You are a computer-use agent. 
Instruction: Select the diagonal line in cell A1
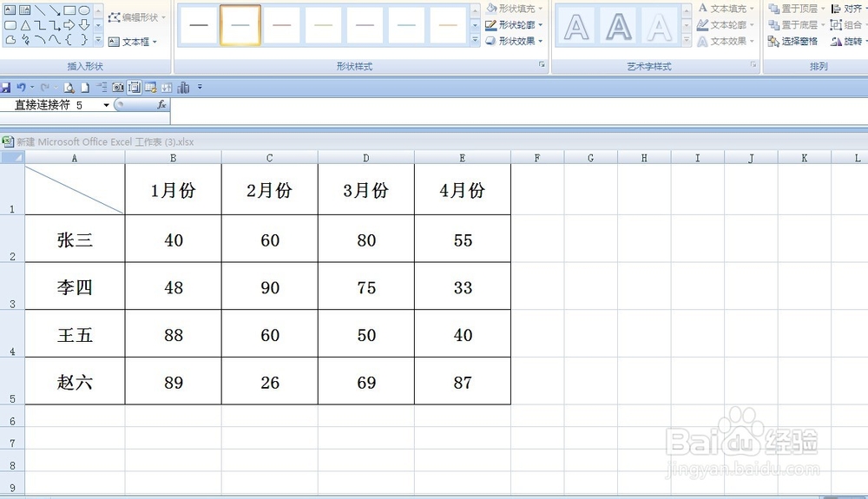point(75,190)
